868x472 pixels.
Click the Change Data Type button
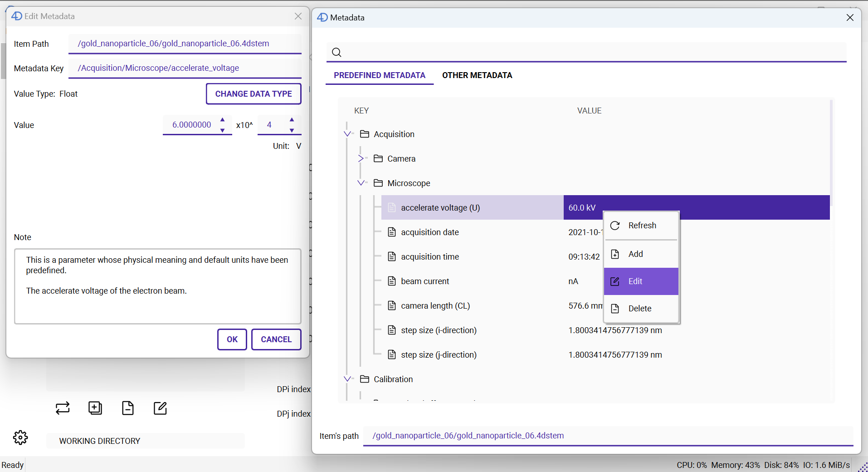pyautogui.click(x=254, y=94)
